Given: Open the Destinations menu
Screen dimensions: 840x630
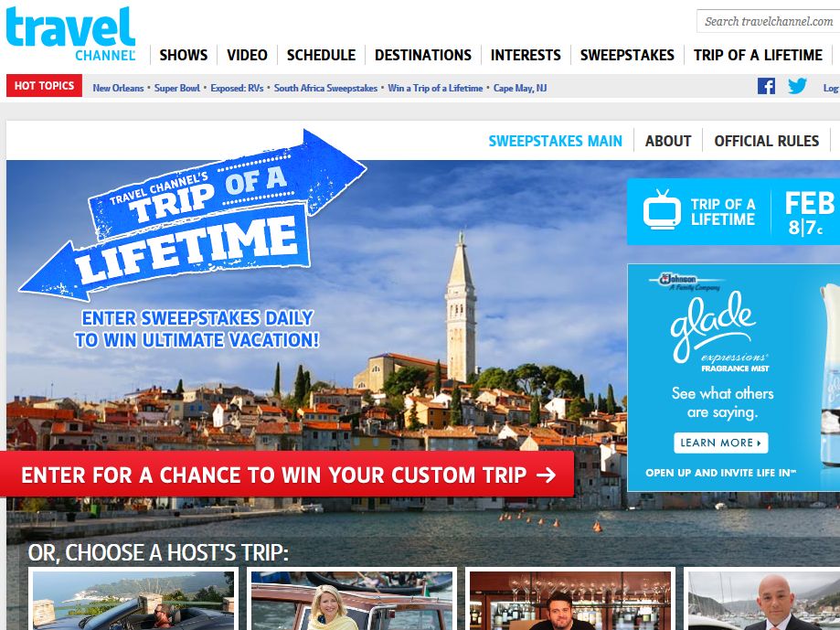Looking at the screenshot, I should coord(423,55).
